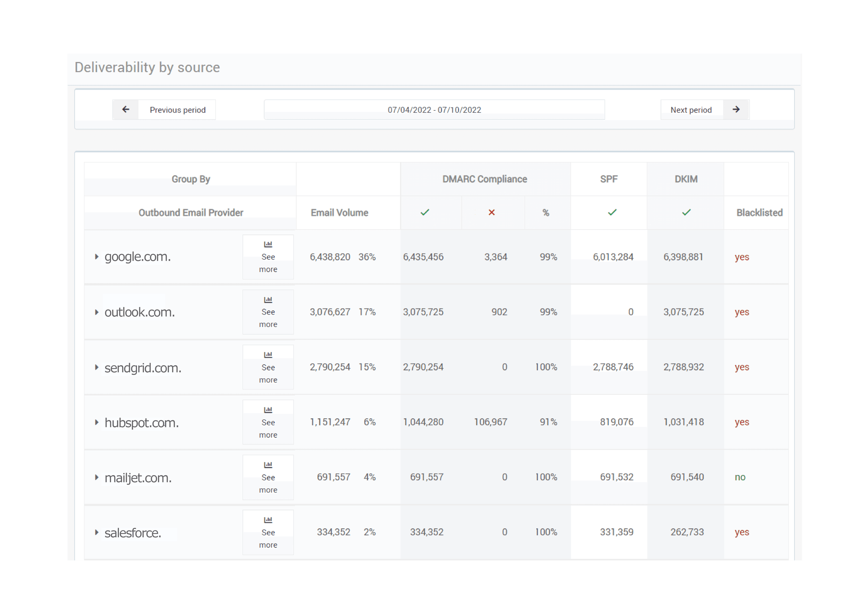Expand the outlook.com. row
The width and height of the screenshot is (868, 614).
(97, 312)
